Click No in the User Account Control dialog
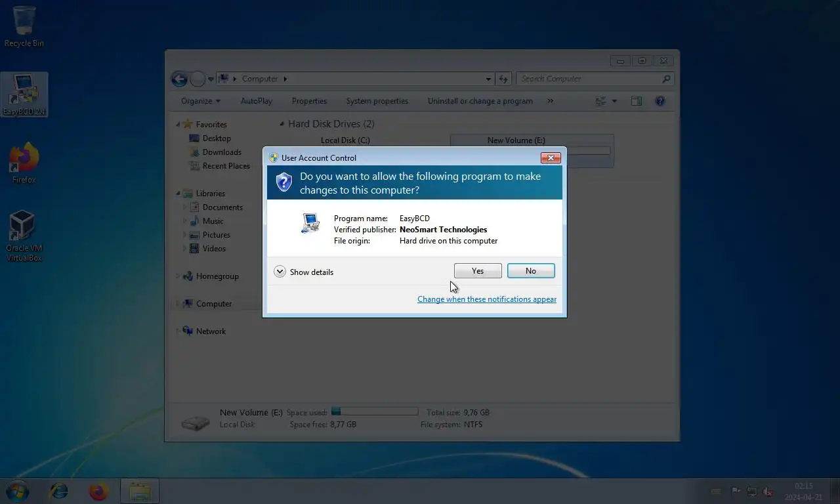This screenshot has width=840, height=504. coord(531,271)
